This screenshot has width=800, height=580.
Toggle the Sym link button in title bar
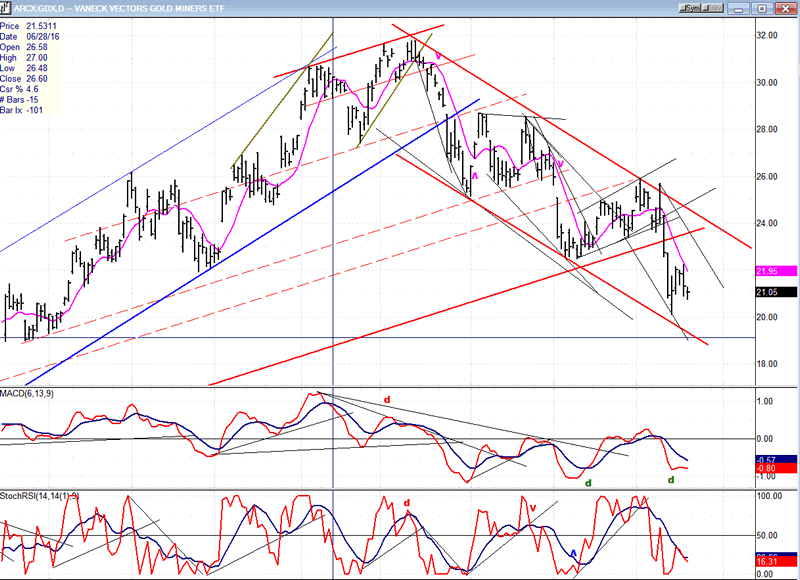point(690,8)
